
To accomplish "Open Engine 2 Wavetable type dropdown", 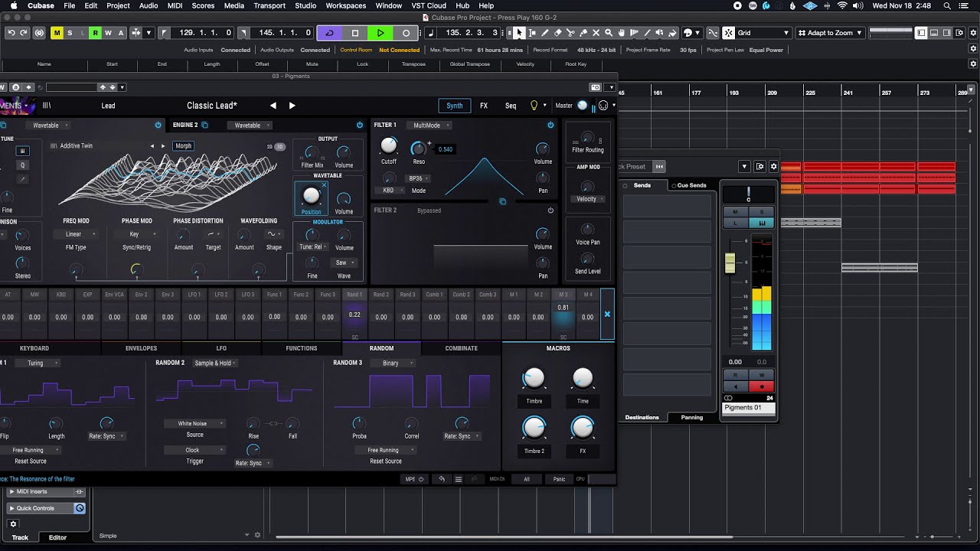I will point(249,125).
